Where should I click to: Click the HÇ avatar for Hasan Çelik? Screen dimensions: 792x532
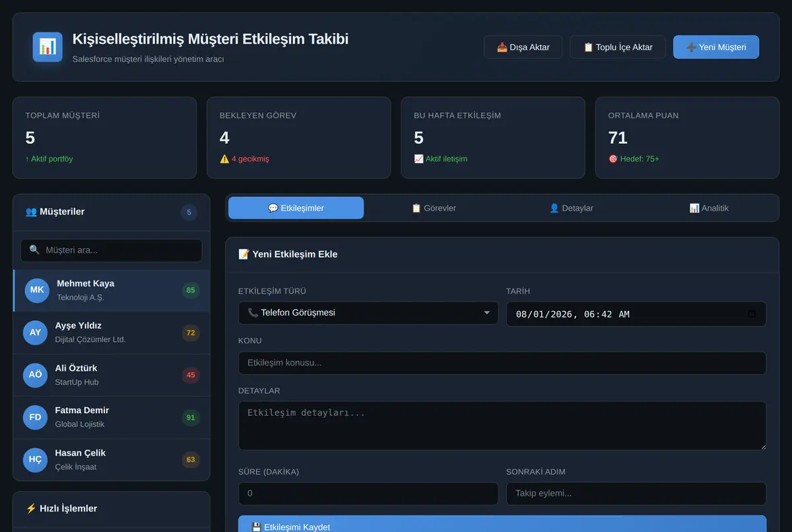click(35, 460)
